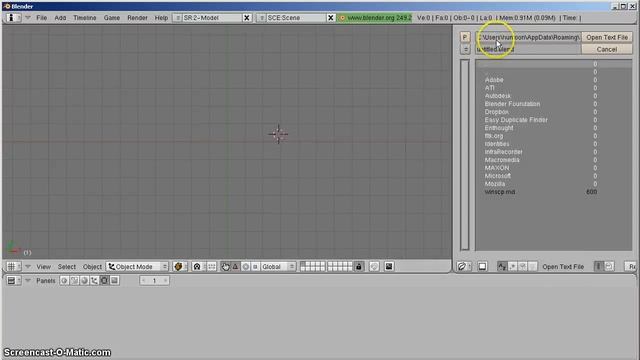Select the Easy Duplicate Finder folder
Screen dimensions: 640x360
point(516,120)
